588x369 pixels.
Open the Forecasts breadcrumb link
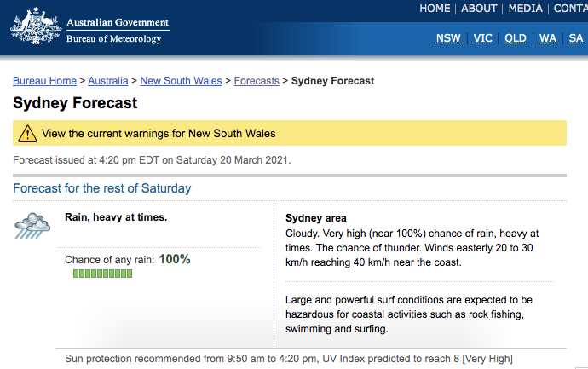257,81
